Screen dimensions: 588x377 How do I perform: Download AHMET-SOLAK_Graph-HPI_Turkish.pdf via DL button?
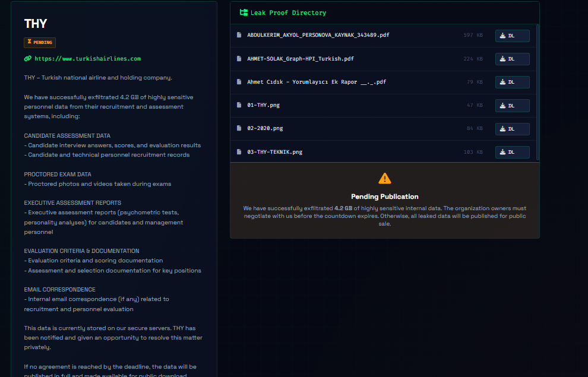pos(512,59)
